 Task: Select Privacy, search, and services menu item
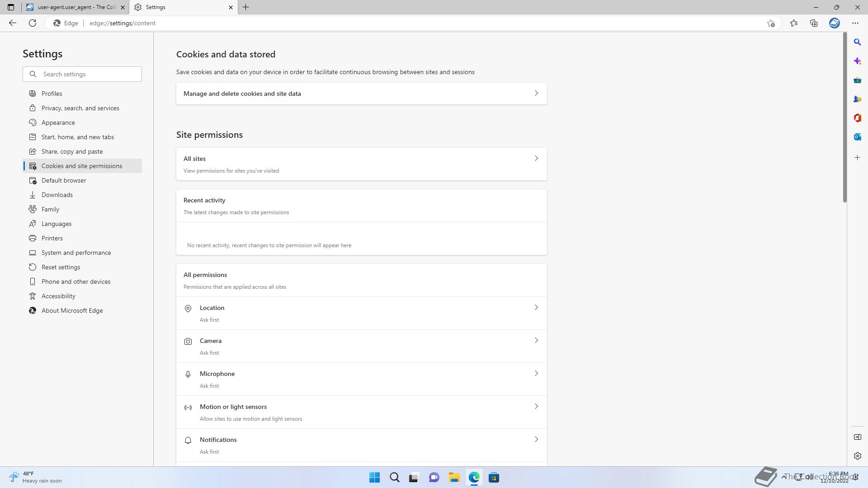[80, 108]
